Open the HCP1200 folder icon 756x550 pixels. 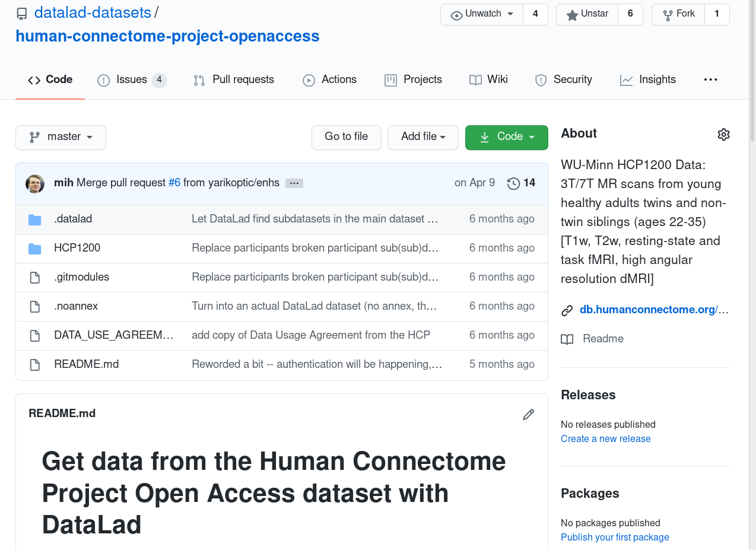35,249
